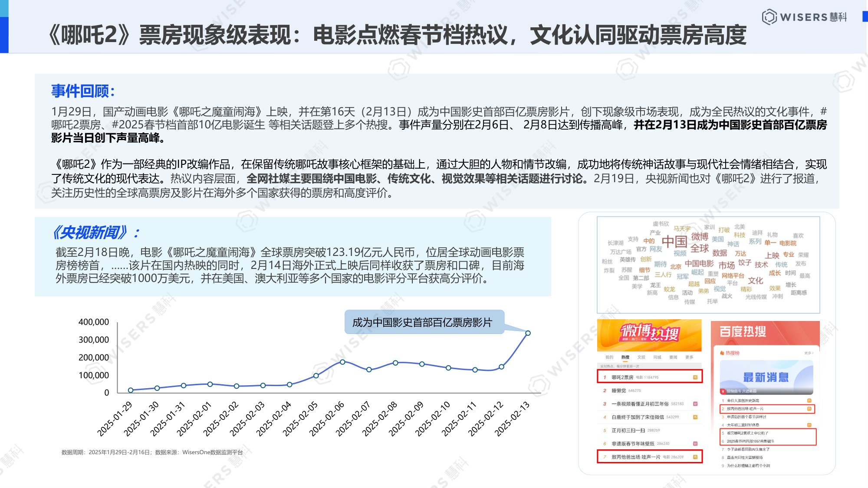Click the 新 badge on 非遗版春节年味壁纸 row
This screenshot has width=868, height=488.
[x=695, y=444]
